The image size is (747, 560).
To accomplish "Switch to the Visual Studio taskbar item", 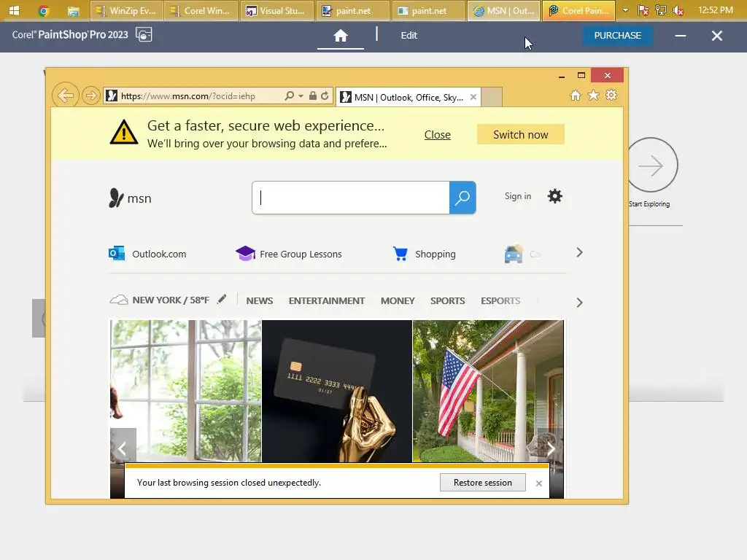I will (278, 10).
